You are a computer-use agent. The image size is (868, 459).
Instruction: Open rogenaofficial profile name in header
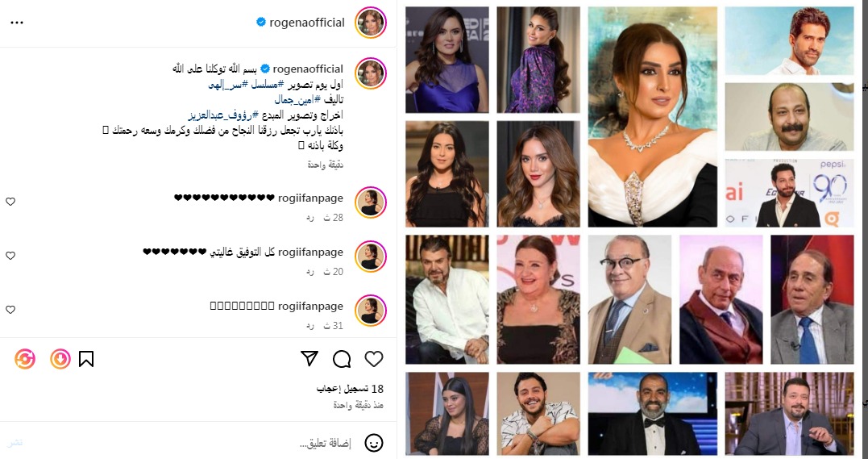coord(307,23)
